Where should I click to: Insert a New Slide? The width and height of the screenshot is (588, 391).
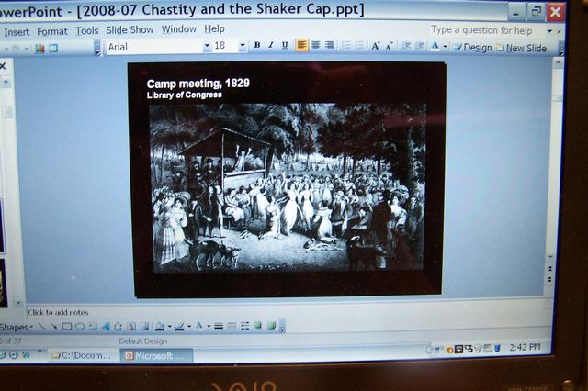click(x=522, y=48)
